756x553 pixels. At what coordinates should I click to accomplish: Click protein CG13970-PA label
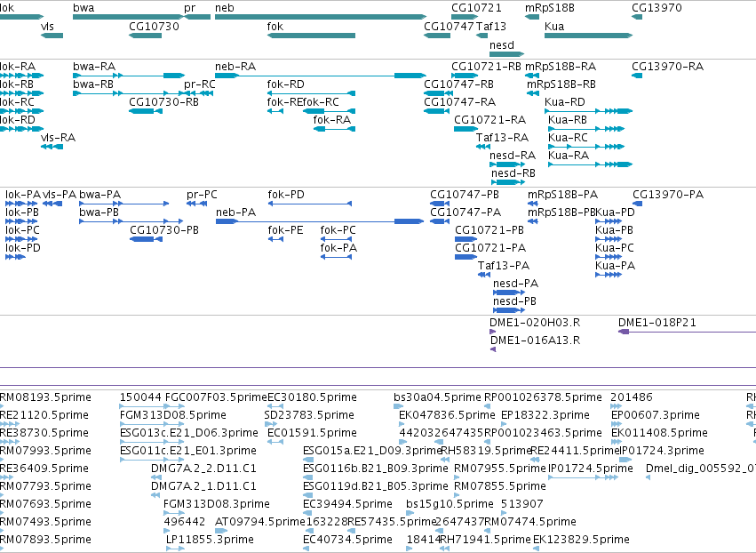coord(668,195)
